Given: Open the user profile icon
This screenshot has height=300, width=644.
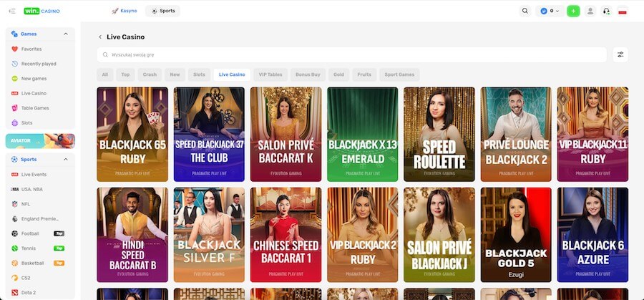Looking at the screenshot, I should tap(590, 11).
